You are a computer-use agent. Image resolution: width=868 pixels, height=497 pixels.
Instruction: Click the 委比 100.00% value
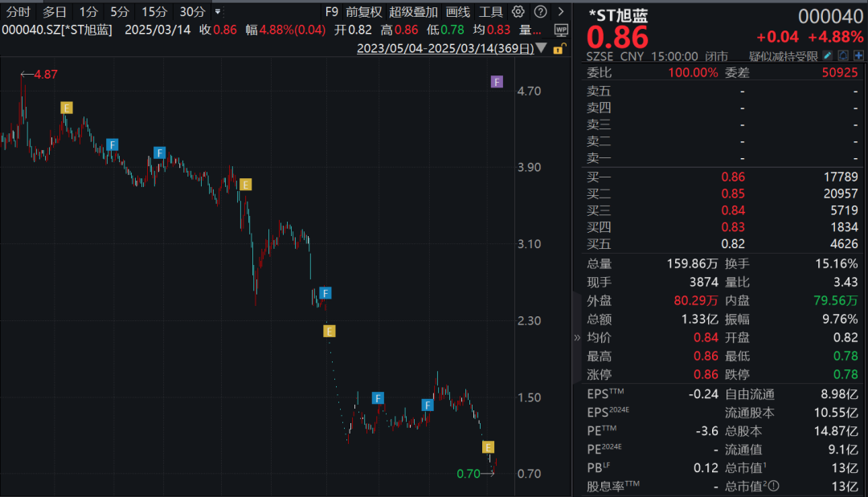click(693, 72)
